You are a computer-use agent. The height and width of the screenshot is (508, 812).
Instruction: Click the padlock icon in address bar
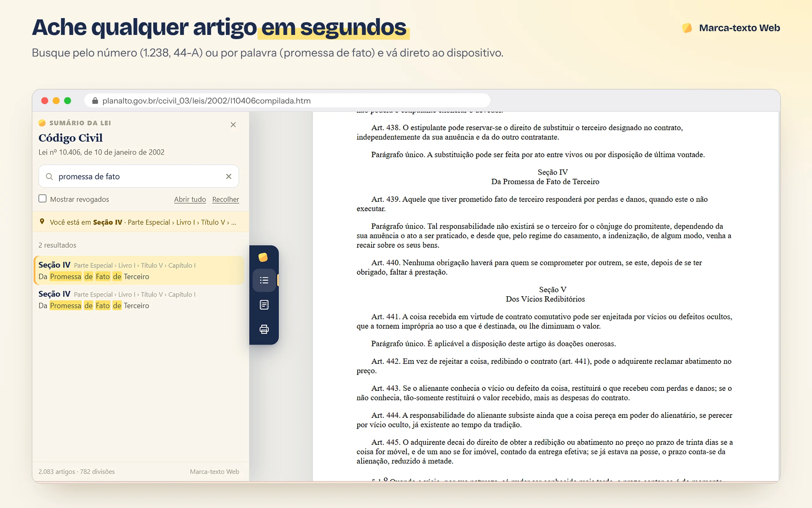pos(95,100)
